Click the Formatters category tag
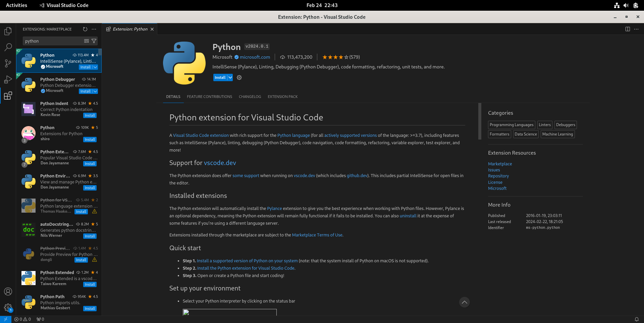 [499, 134]
